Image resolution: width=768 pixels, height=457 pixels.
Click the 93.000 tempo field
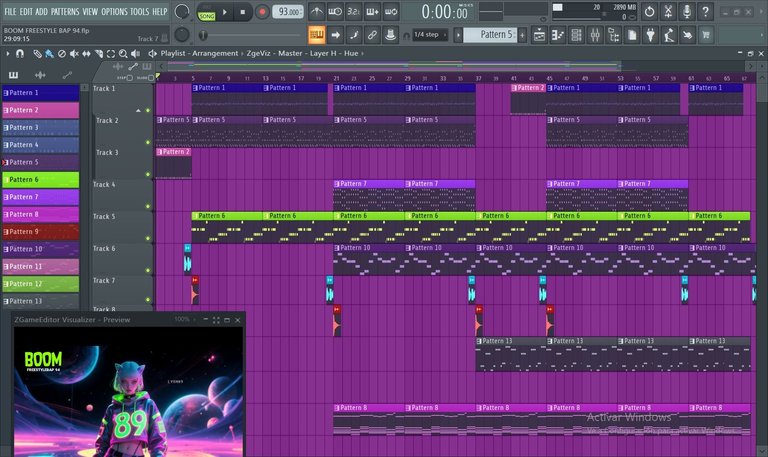(288, 12)
